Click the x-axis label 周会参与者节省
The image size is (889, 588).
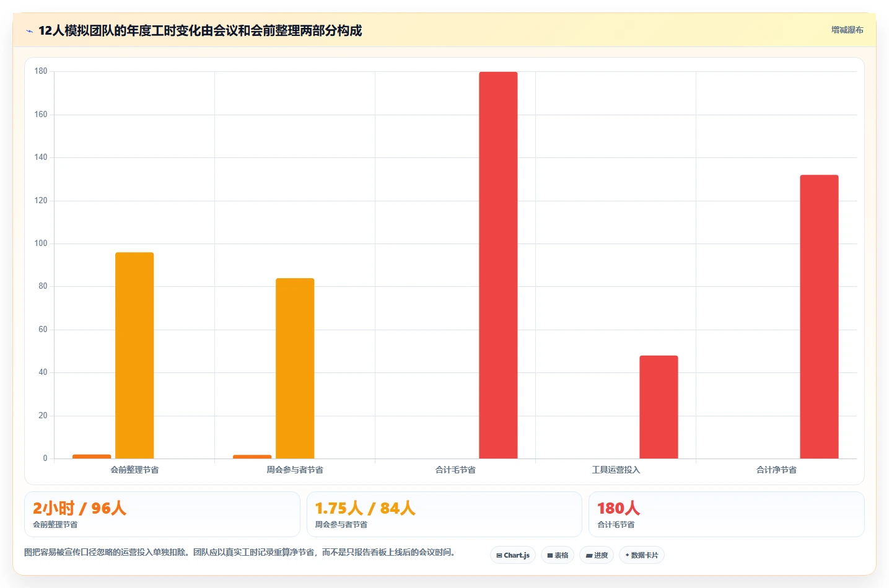coord(295,470)
